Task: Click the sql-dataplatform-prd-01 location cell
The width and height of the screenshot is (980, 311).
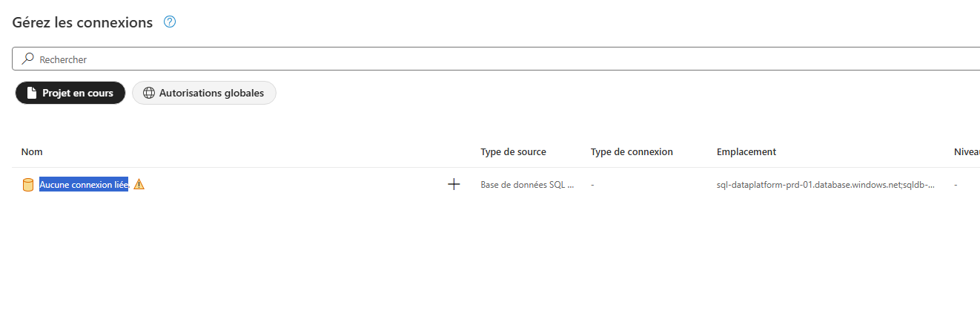Action: (825, 185)
